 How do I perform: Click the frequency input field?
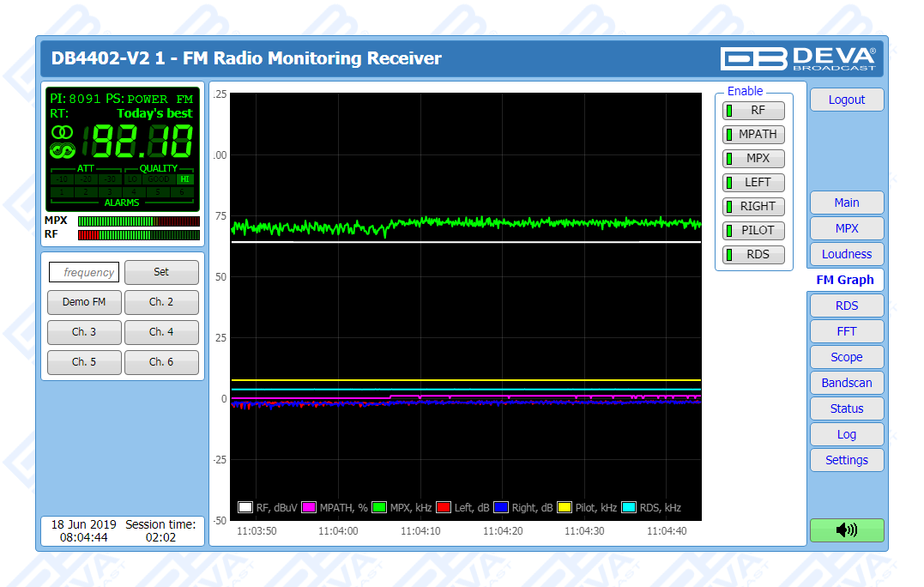[84, 273]
